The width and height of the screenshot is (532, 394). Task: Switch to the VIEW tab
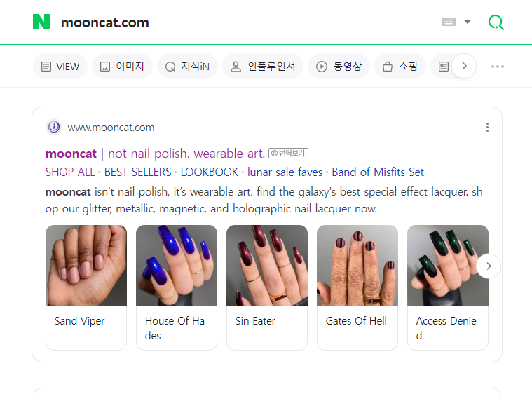pos(60,66)
